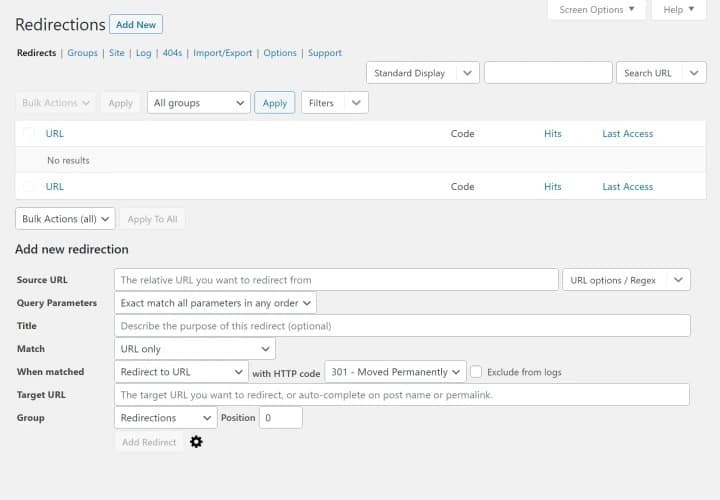Open the disabled Bulk Actions dropdown
Screen dimensions: 720x500
click(x=56, y=103)
